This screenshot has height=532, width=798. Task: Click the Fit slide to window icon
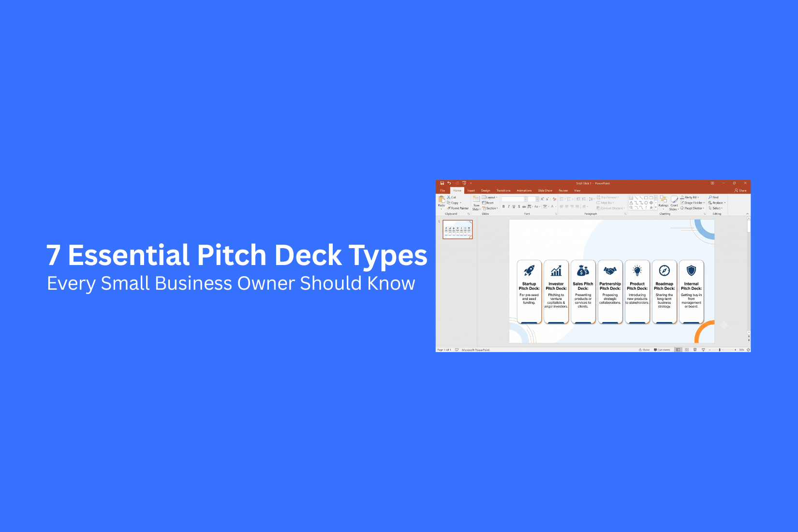coord(748,350)
